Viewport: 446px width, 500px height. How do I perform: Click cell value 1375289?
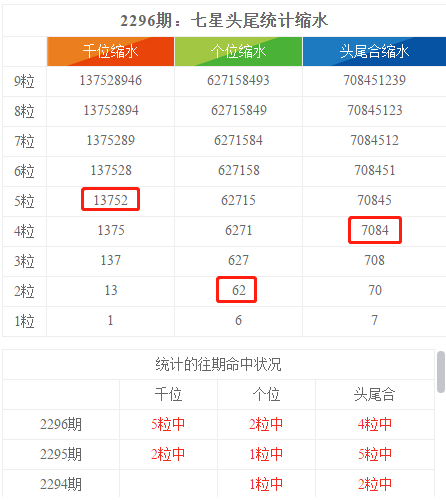tap(111, 140)
